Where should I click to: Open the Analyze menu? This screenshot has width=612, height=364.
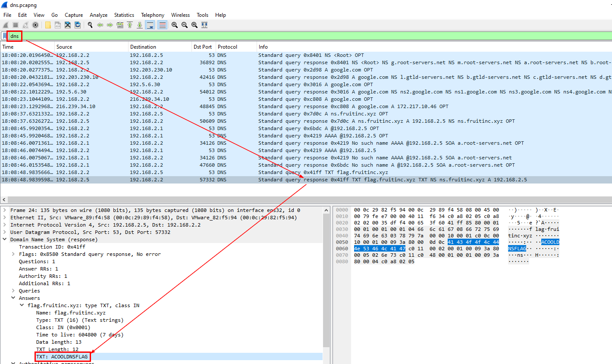98,15
